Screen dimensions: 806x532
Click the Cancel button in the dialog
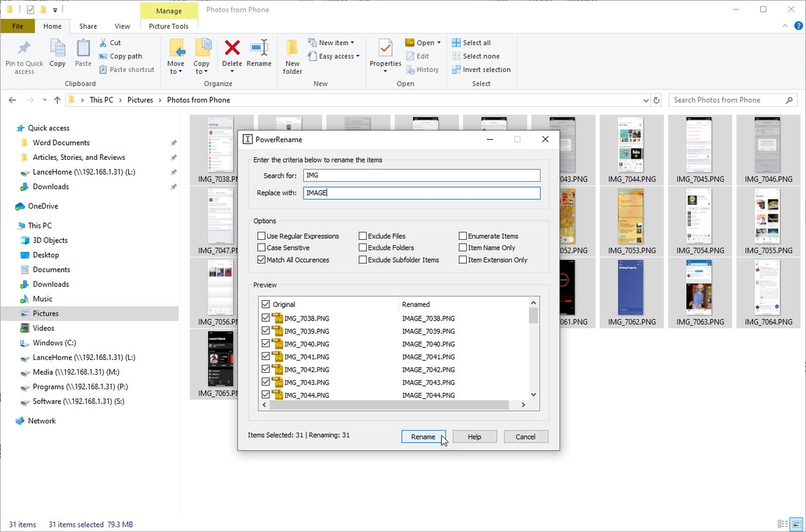[525, 437]
